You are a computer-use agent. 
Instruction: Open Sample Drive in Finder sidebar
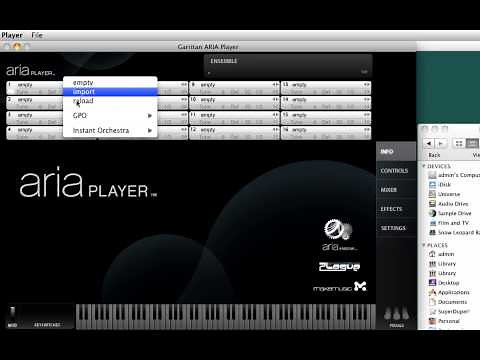[x=450, y=213]
